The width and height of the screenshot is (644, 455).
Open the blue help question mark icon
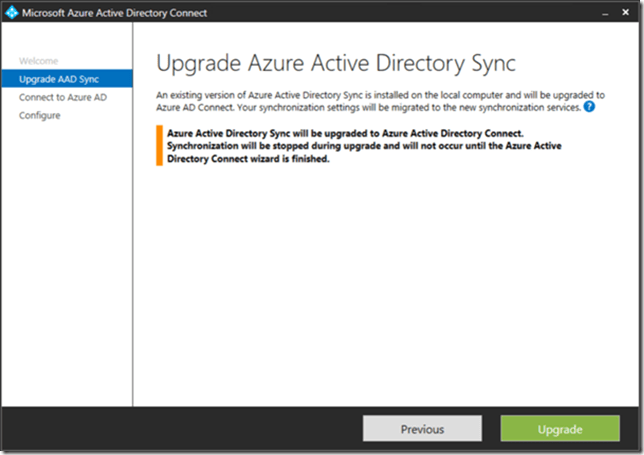click(x=589, y=106)
